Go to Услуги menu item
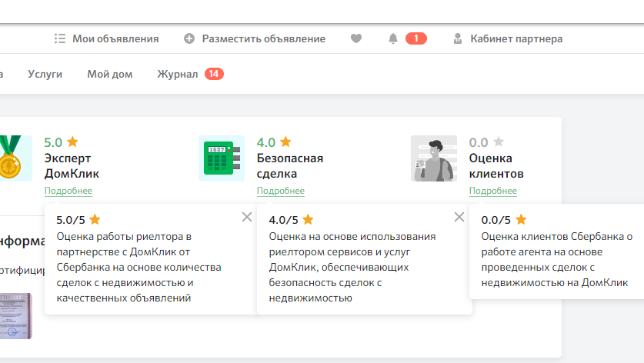The image size is (644, 363). 45,74
